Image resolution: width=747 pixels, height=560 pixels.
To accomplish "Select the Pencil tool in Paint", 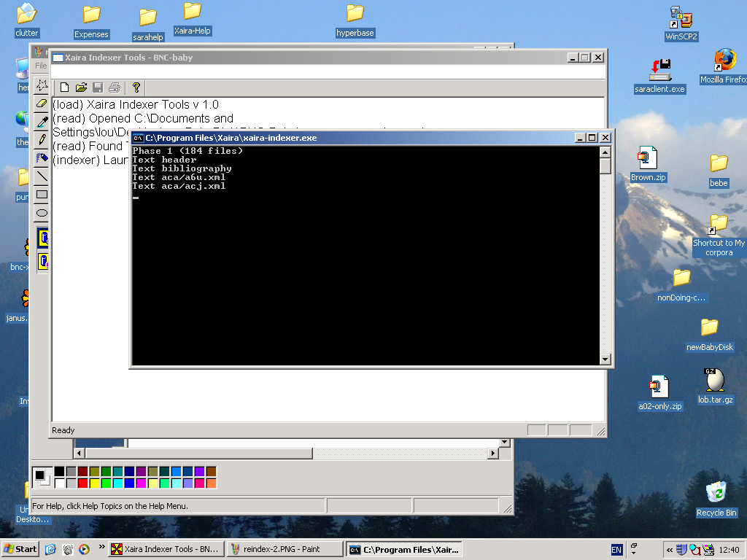I will pyautogui.click(x=42, y=140).
